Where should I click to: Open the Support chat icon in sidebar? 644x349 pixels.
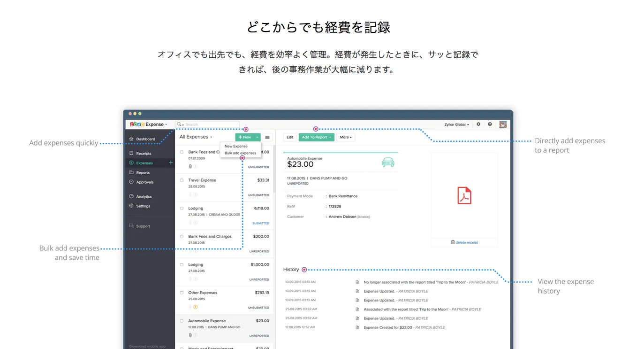(x=131, y=226)
